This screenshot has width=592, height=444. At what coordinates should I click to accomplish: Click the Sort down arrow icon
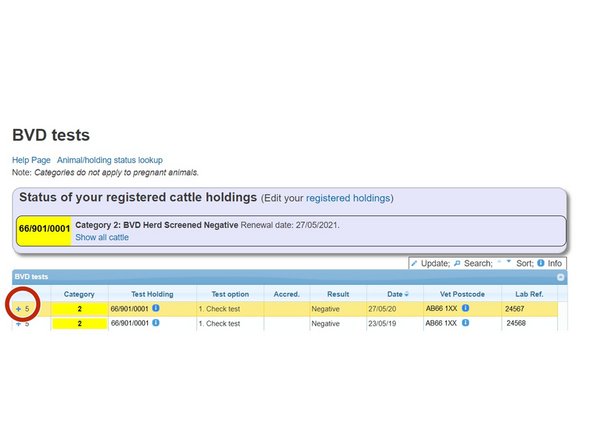click(x=509, y=261)
